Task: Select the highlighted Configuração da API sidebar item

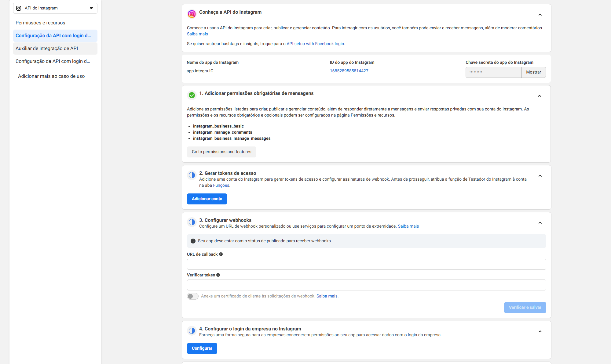Action: coord(55,36)
